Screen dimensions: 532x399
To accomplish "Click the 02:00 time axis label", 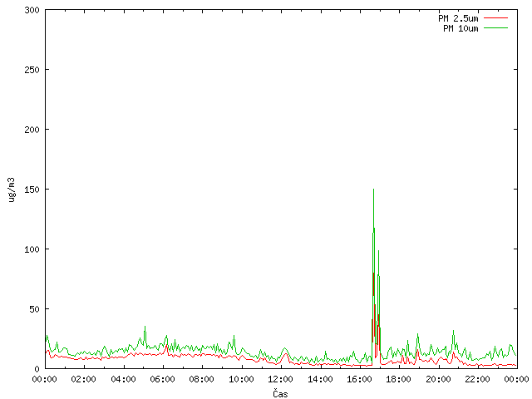I will pos(83,379).
